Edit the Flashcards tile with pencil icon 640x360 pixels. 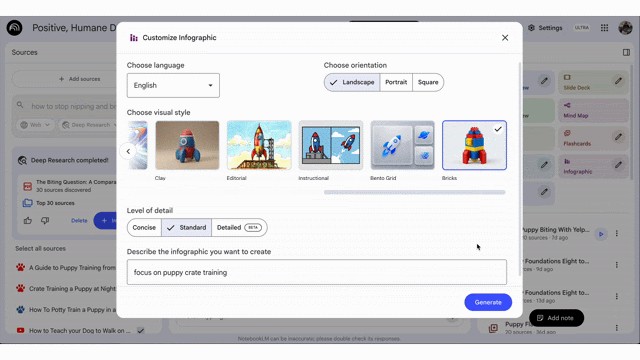click(618, 137)
